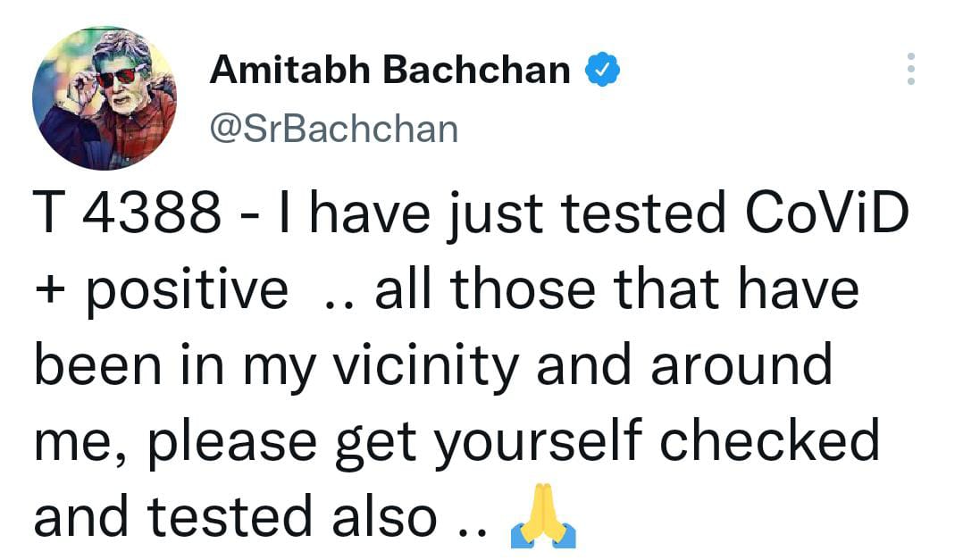Open the three-dot more options menu
963x560 pixels.
coord(910,69)
